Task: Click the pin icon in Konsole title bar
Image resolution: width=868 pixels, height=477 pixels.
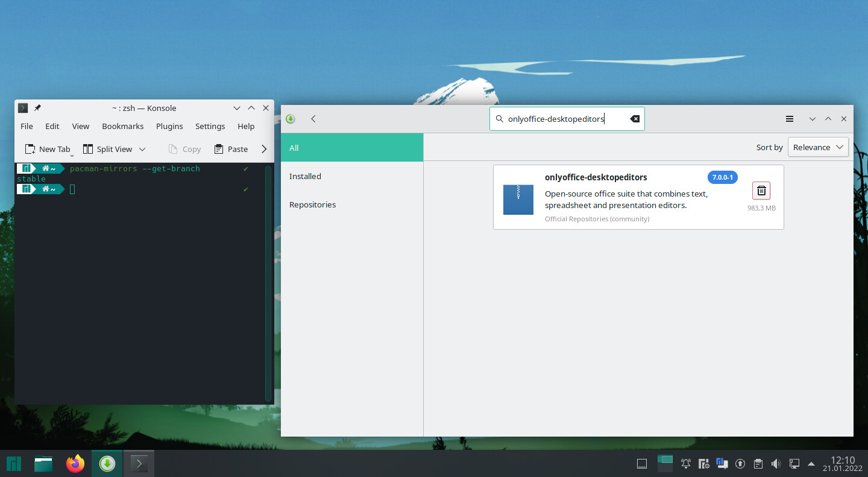Action: [37, 108]
